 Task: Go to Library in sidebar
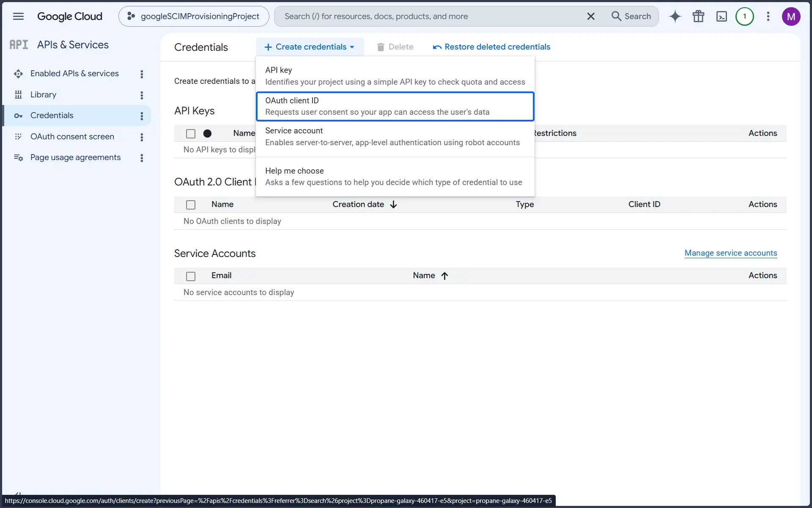pyautogui.click(x=43, y=95)
